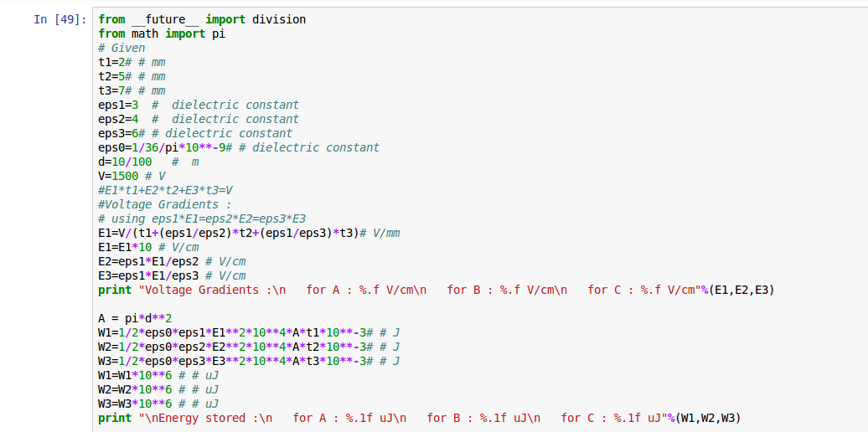Place cursor on the eps2=4 line
This screenshot has height=432, width=868.
[x=198, y=119]
